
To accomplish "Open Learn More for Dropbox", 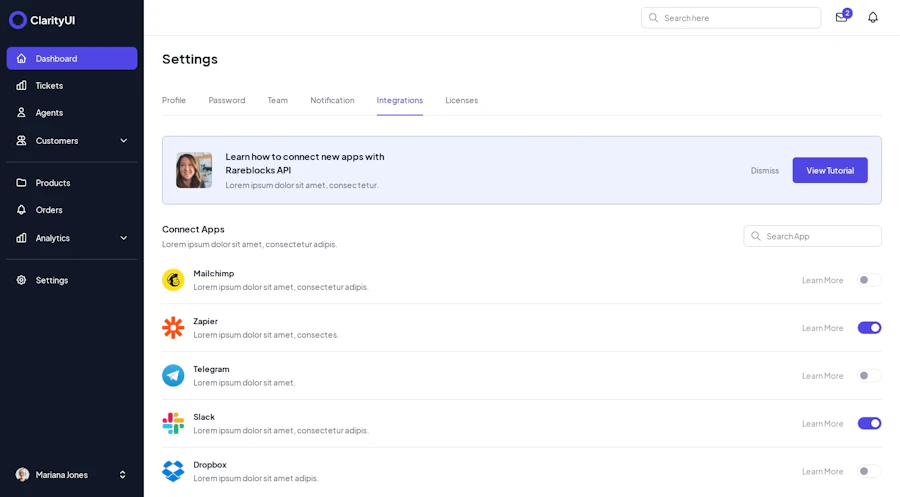I will 823,471.
